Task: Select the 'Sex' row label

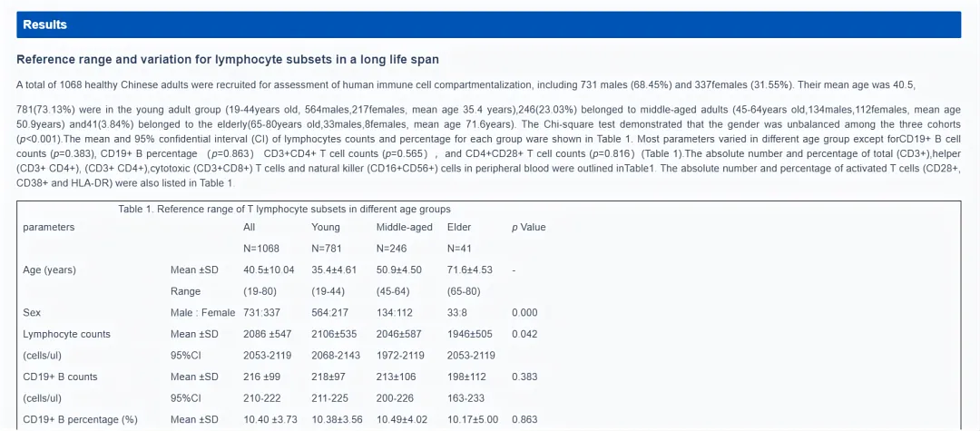Action: [33, 312]
